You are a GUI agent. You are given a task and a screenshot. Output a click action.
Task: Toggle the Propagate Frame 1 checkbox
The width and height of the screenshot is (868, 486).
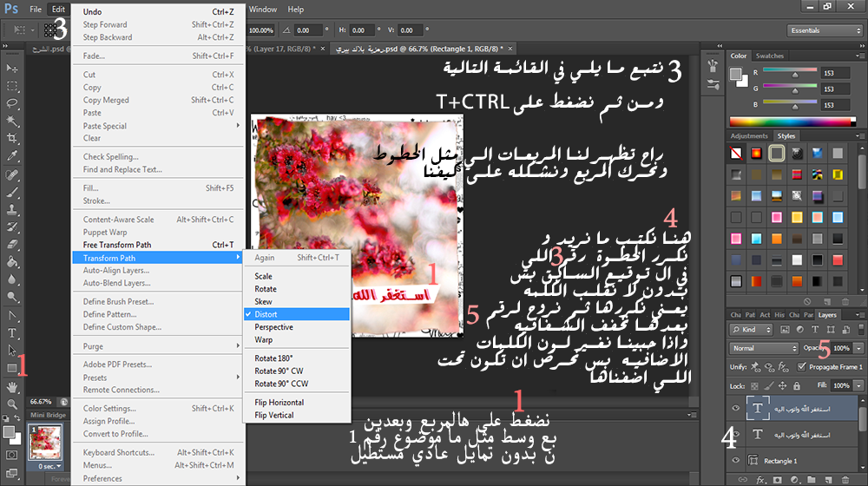pyautogui.click(x=801, y=366)
